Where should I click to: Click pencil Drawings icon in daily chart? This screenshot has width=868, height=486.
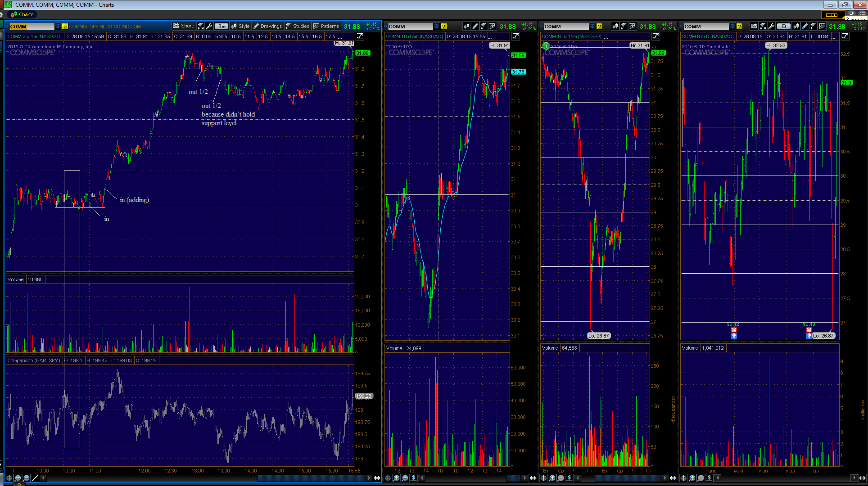click(x=805, y=26)
